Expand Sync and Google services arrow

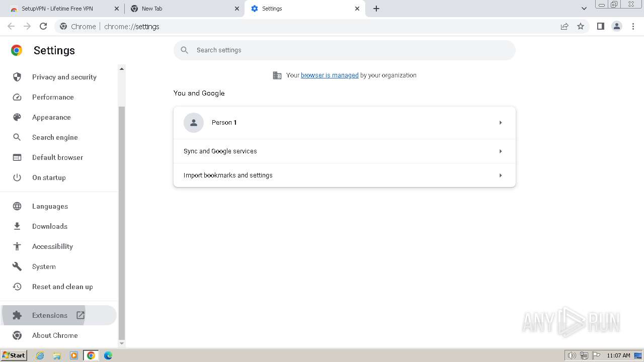pyautogui.click(x=501, y=151)
